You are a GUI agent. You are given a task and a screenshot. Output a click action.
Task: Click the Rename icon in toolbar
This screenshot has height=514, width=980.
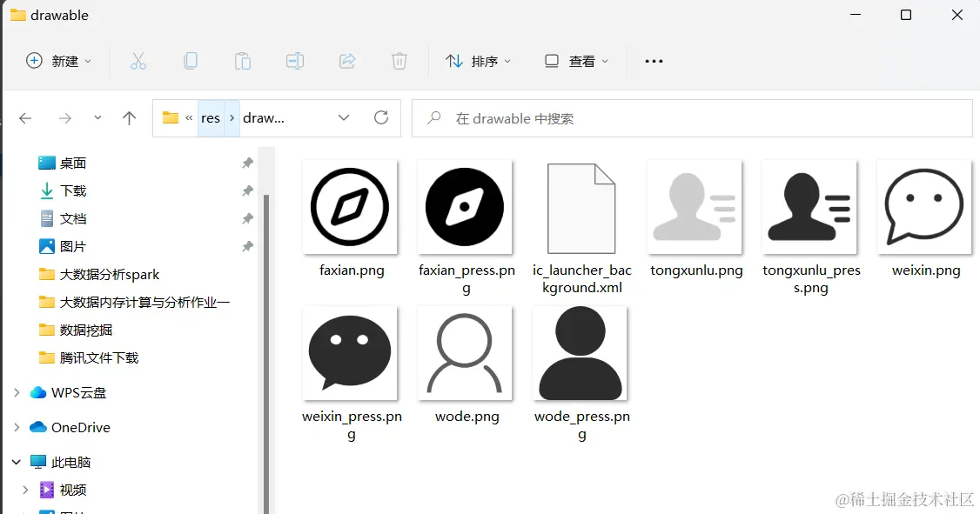pos(295,61)
